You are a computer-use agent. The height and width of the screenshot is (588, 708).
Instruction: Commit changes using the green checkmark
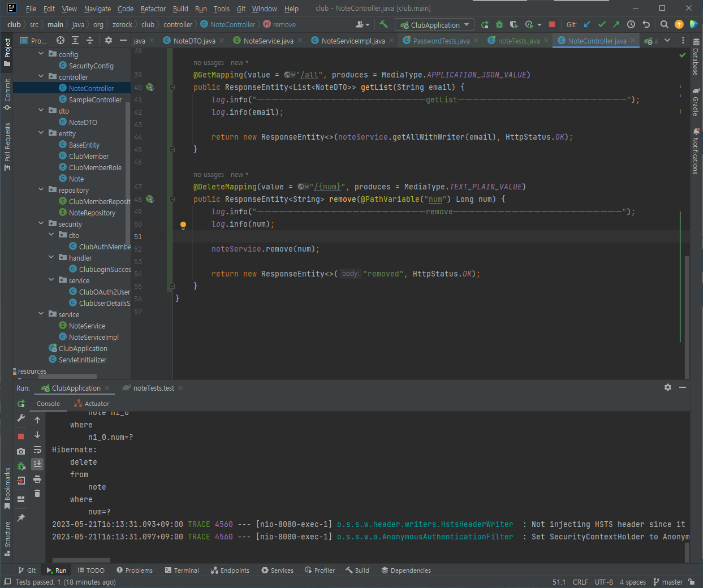602,24
